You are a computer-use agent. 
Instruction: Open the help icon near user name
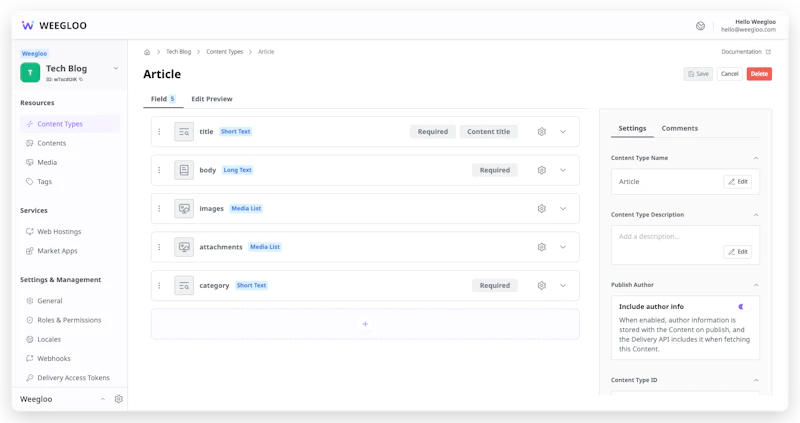pyautogui.click(x=701, y=26)
